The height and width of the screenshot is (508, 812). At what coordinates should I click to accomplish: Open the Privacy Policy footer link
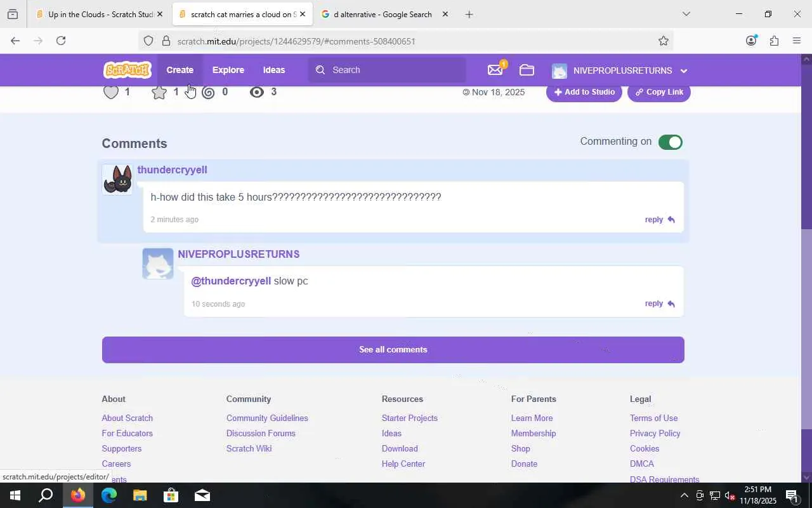tap(655, 434)
